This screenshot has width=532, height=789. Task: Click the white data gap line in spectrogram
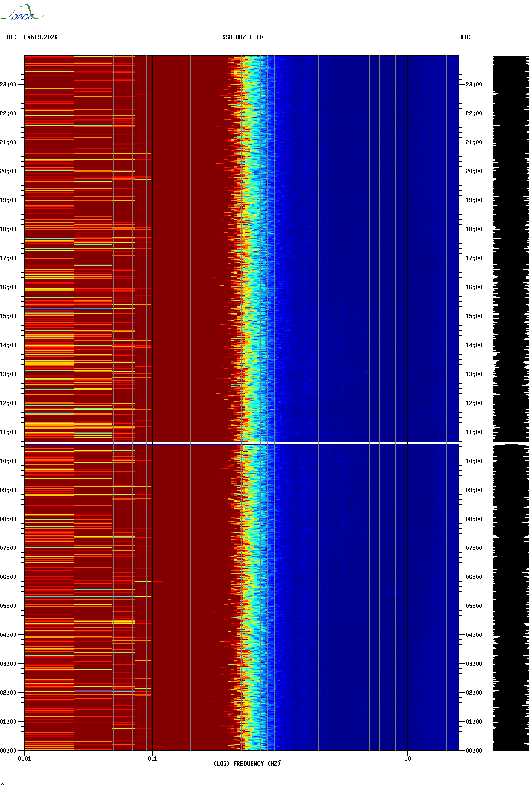[x=241, y=443]
